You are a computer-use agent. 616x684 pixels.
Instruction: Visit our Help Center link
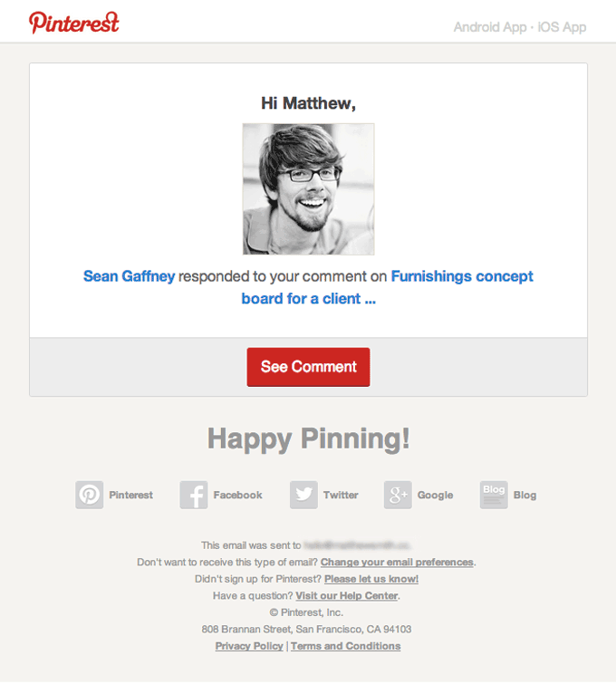click(347, 596)
